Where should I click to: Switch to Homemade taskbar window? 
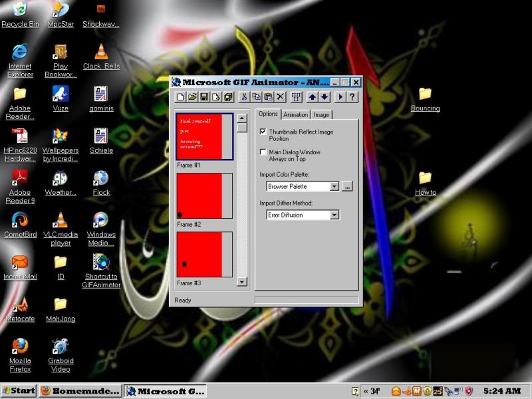click(x=80, y=391)
